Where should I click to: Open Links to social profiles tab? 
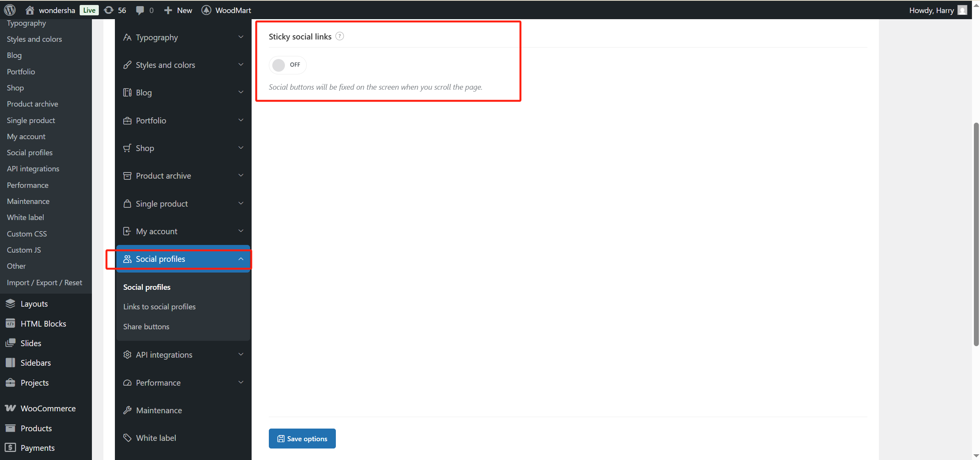[159, 307]
